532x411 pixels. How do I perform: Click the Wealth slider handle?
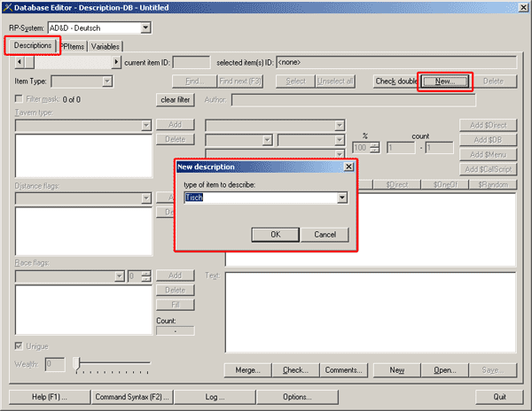click(77, 363)
